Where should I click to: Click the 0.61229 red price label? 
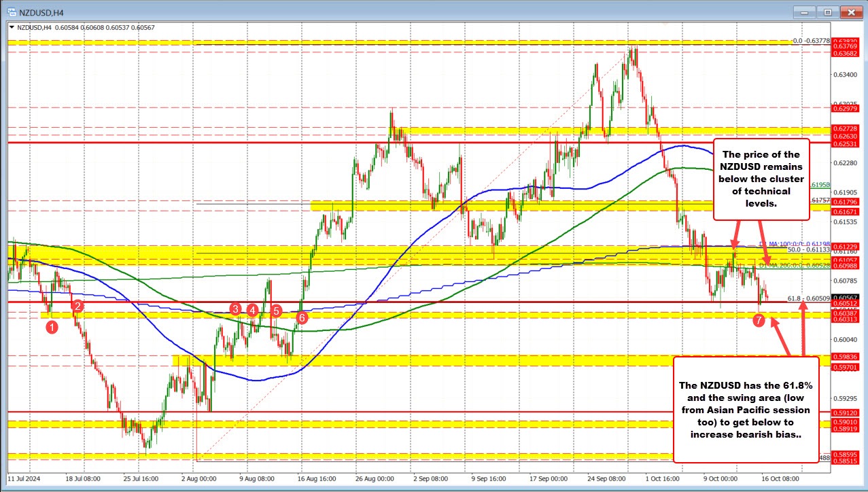[845, 247]
